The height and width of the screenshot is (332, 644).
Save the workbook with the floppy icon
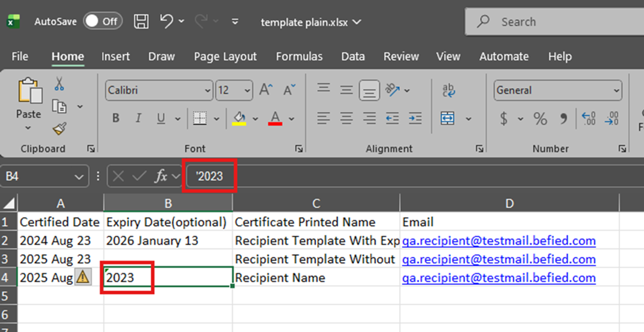[x=141, y=21]
